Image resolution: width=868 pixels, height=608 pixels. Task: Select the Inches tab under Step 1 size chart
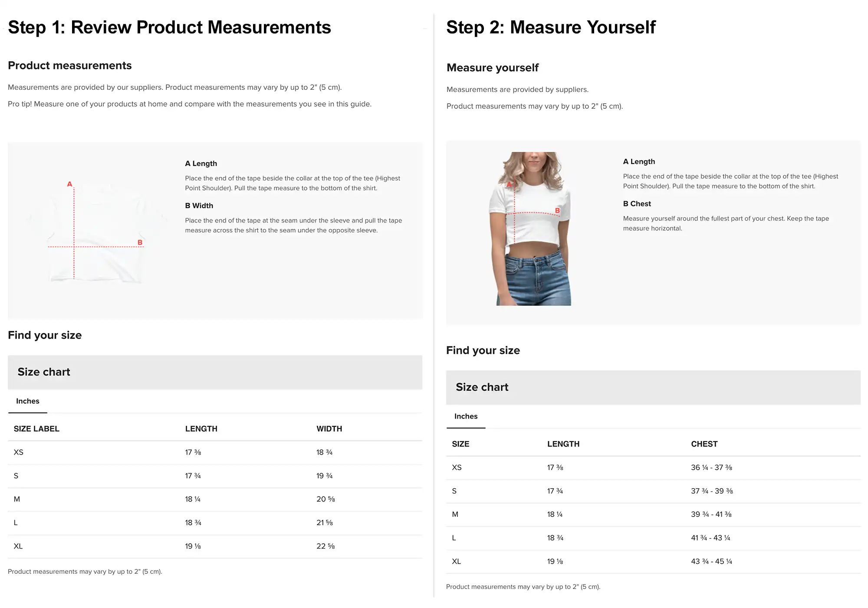click(x=28, y=401)
